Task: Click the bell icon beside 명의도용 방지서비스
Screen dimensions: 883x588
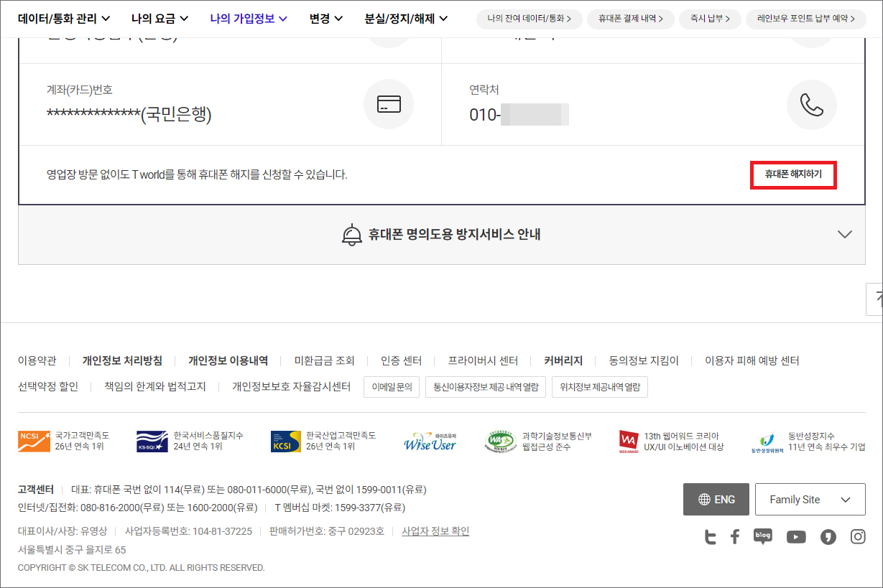Action: 352,235
